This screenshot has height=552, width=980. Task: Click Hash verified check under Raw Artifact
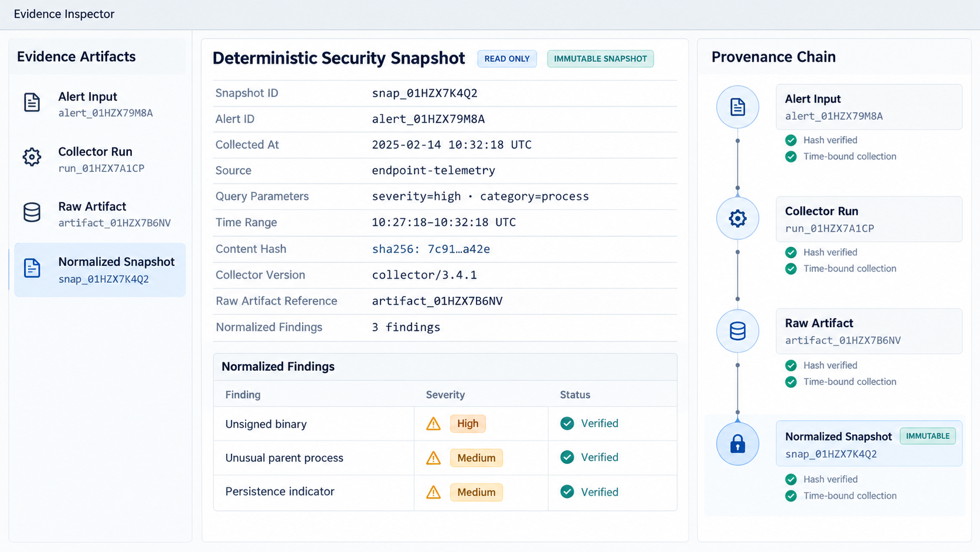point(791,365)
